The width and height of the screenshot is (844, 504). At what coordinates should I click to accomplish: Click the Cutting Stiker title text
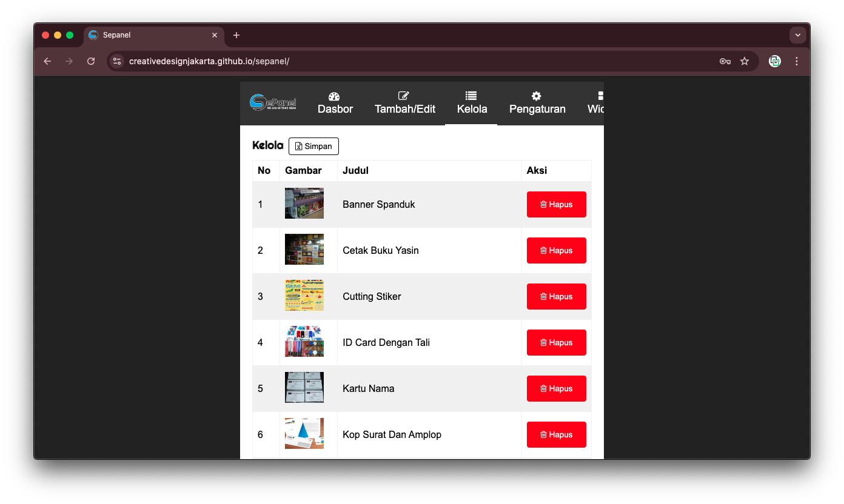click(x=372, y=296)
